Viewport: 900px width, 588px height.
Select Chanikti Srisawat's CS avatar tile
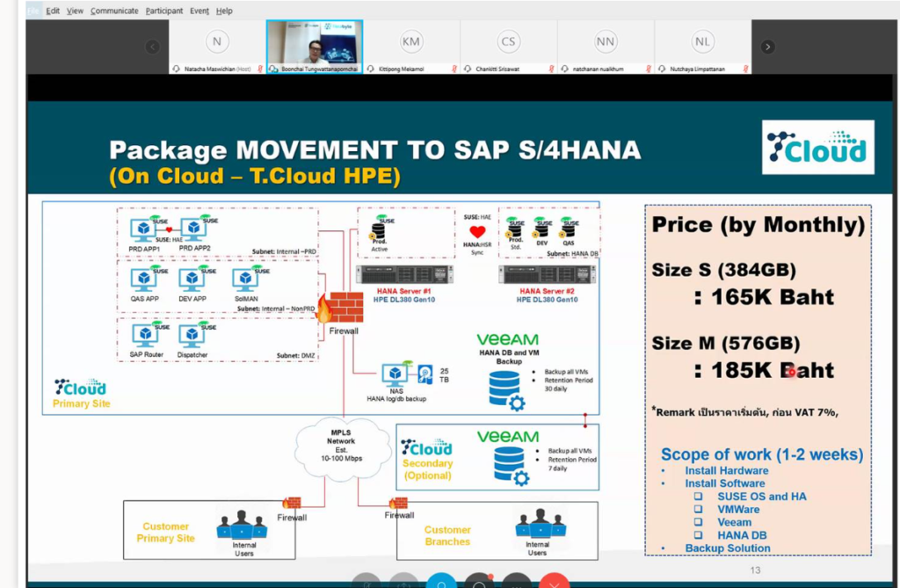click(x=509, y=47)
